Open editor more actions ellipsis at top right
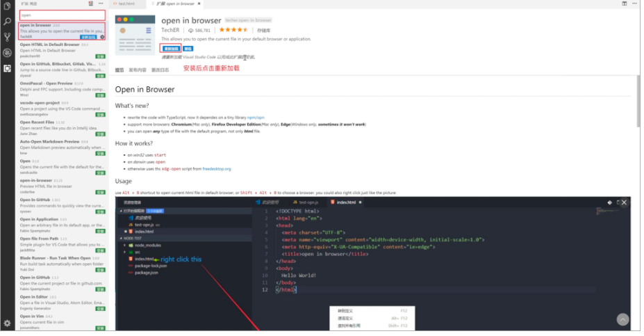Image resolution: width=644 pixels, height=336 pixels. point(634,3)
